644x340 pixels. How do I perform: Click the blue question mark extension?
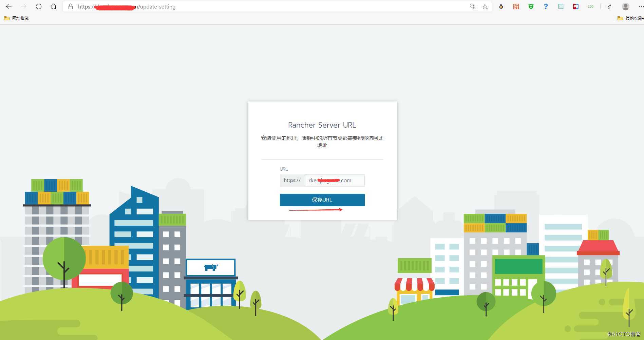[546, 6]
